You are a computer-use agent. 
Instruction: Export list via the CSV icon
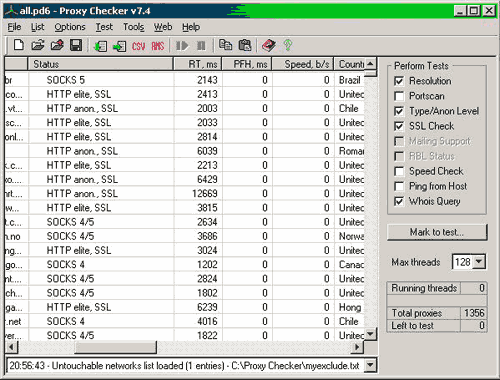[x=138, y=46]
